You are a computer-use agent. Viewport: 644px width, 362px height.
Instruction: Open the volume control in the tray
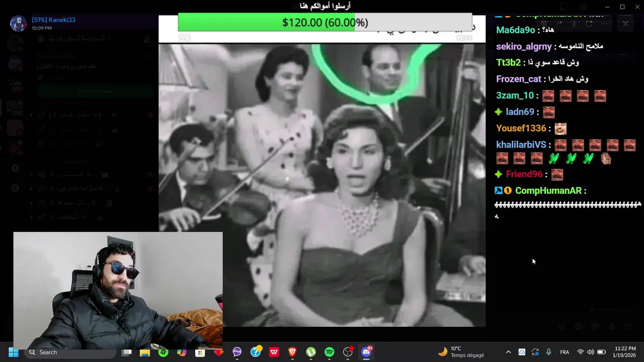click(591, 352)
